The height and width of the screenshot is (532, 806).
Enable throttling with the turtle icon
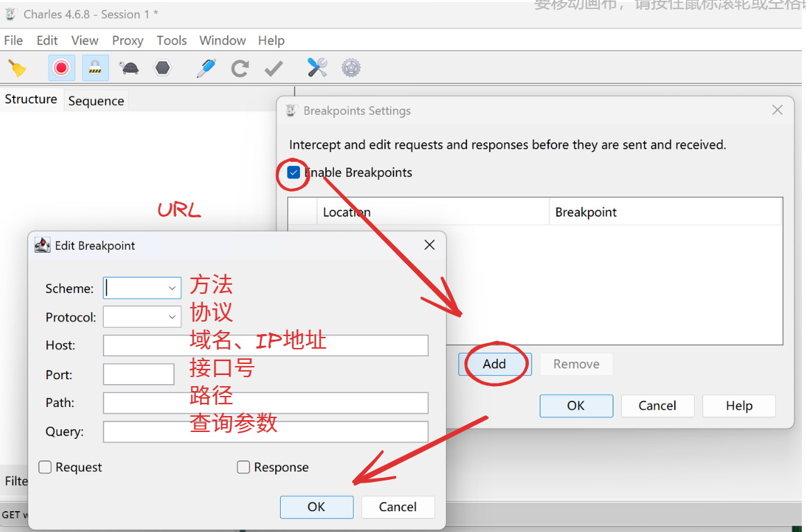129,68
